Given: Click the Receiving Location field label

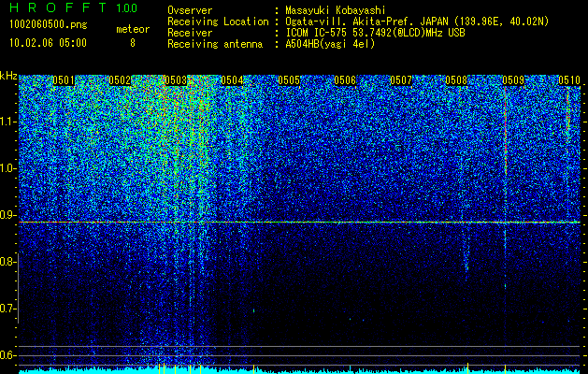Looking at the screenshot, I should pos(218,22).
